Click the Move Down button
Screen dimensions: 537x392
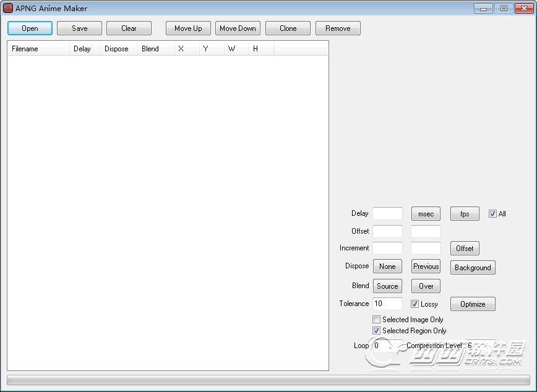tap(238, 28)
